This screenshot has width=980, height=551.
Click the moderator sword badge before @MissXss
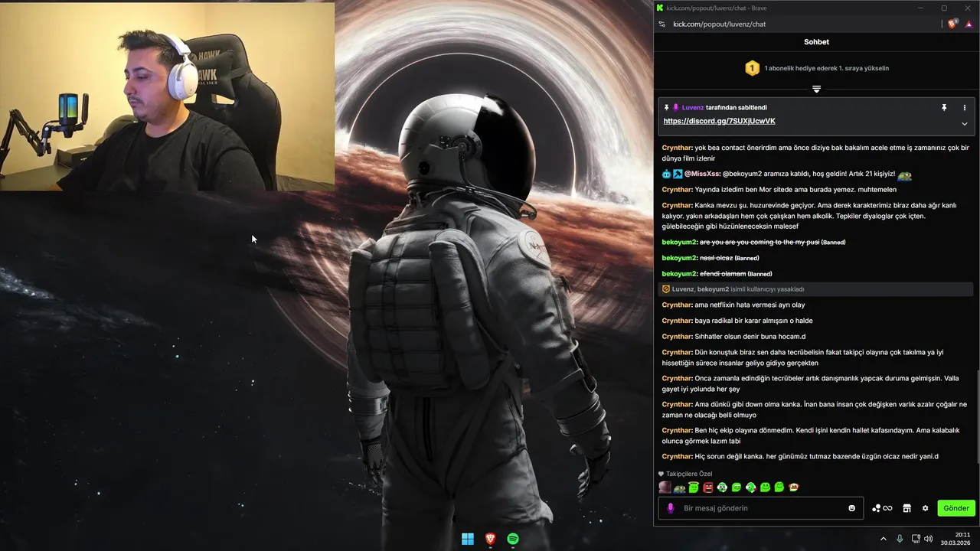click(x=678, y=174)
